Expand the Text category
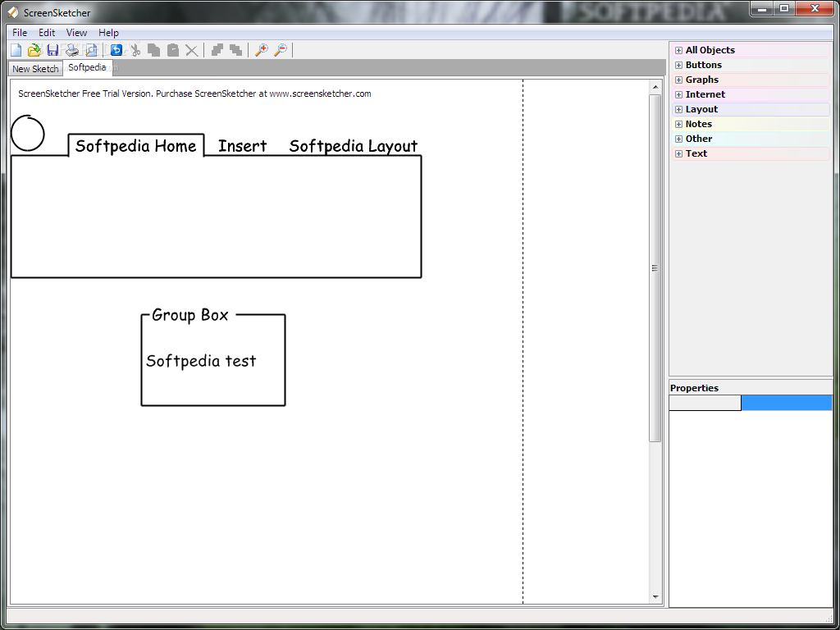This screenshot has height=630, width=840. 678,153
